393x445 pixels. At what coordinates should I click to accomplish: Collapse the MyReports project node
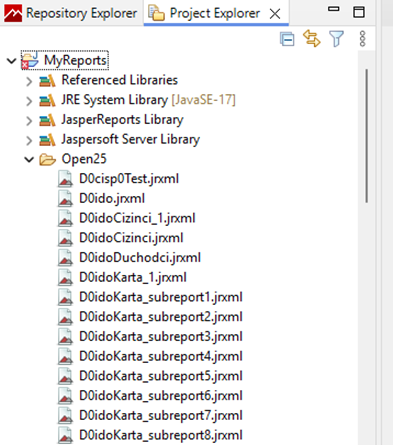point(12,61)
